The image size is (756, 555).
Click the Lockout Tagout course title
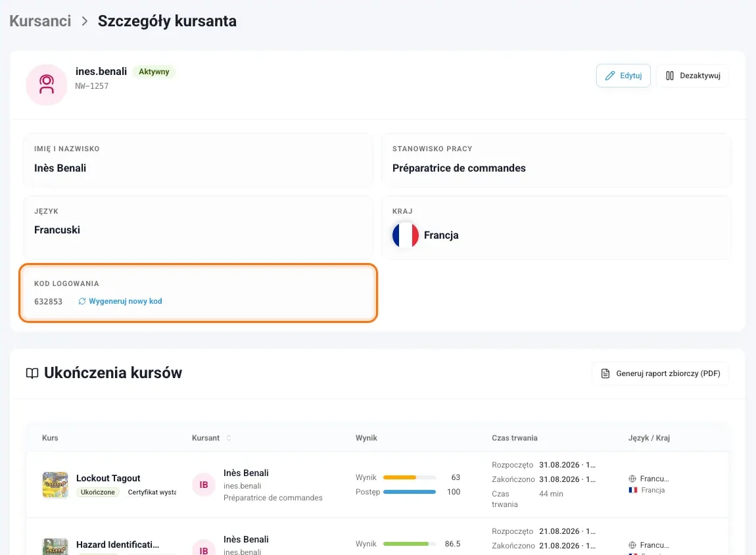108,478
